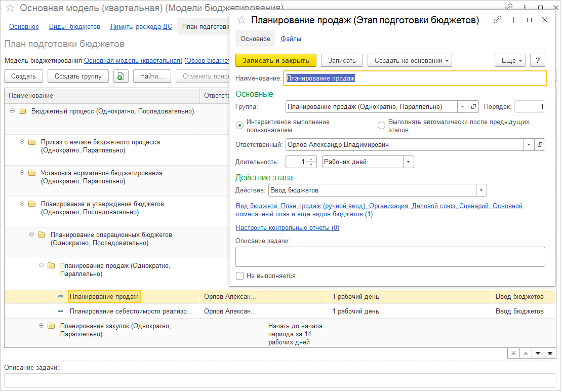Open the Действие dropdown list

point(481,190)
